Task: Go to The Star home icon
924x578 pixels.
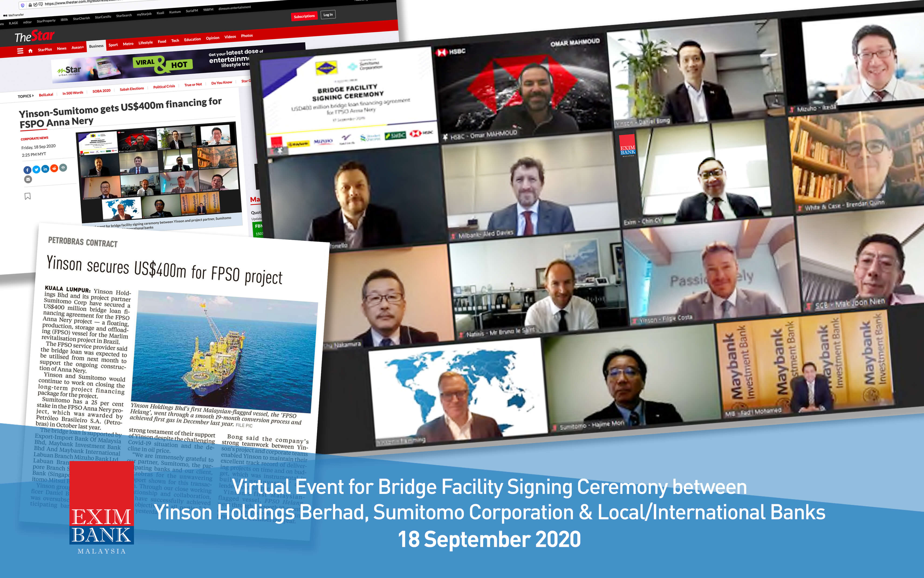Action: pos(30,51)
